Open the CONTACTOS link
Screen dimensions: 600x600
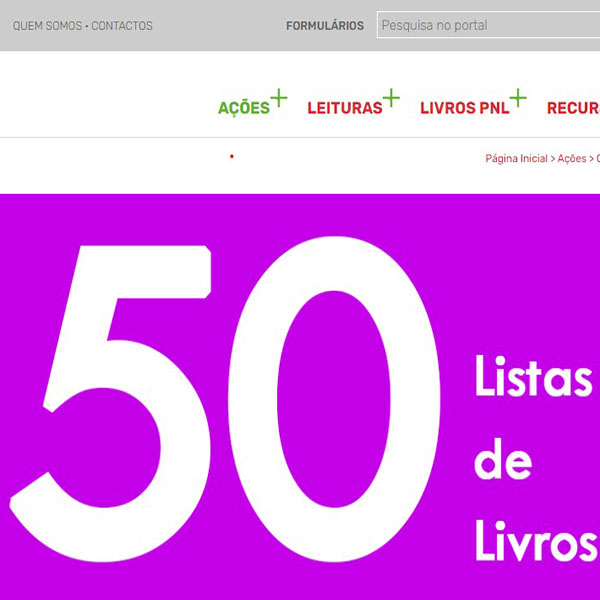click(x=122, y=26)
